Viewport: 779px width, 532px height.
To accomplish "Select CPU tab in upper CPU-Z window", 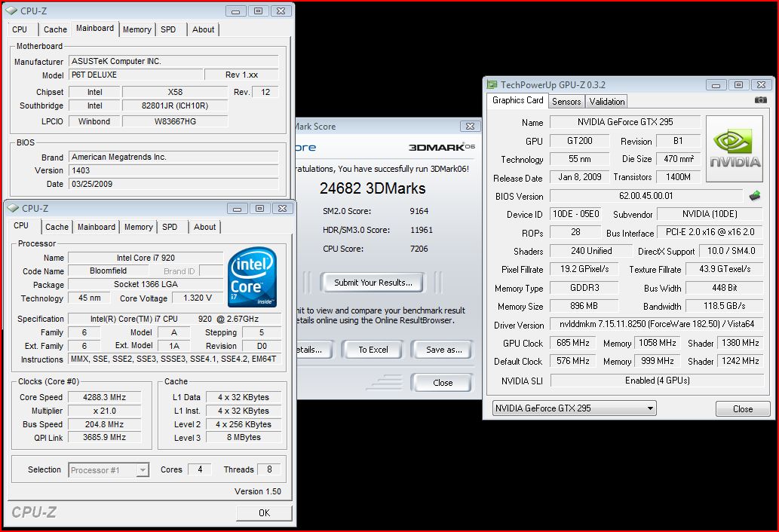I will click(20, 29).
